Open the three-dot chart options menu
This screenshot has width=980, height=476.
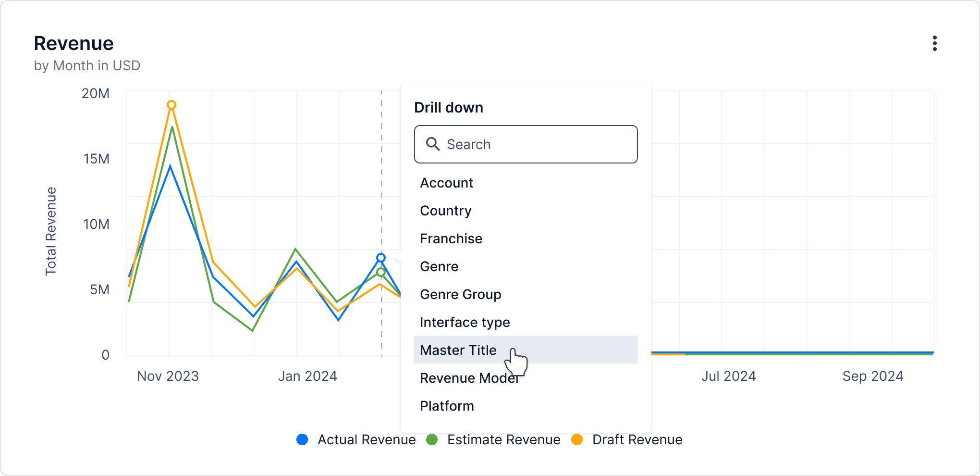click(x=934, y=43)
